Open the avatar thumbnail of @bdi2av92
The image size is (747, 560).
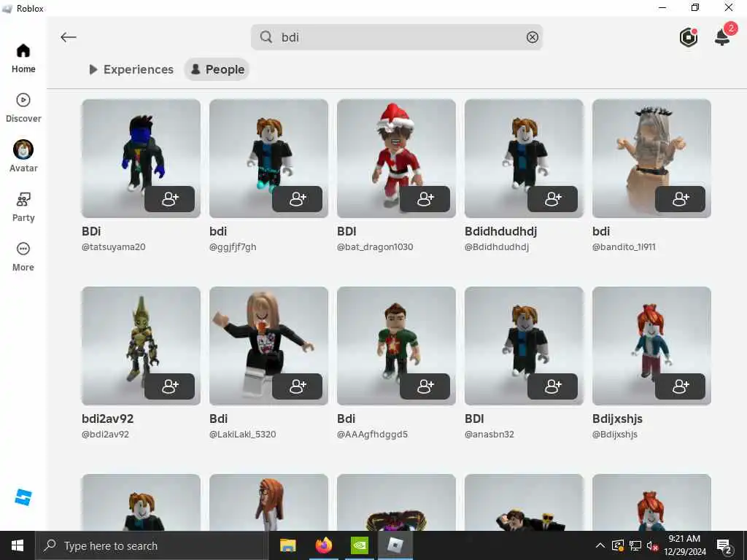point(141,346)
